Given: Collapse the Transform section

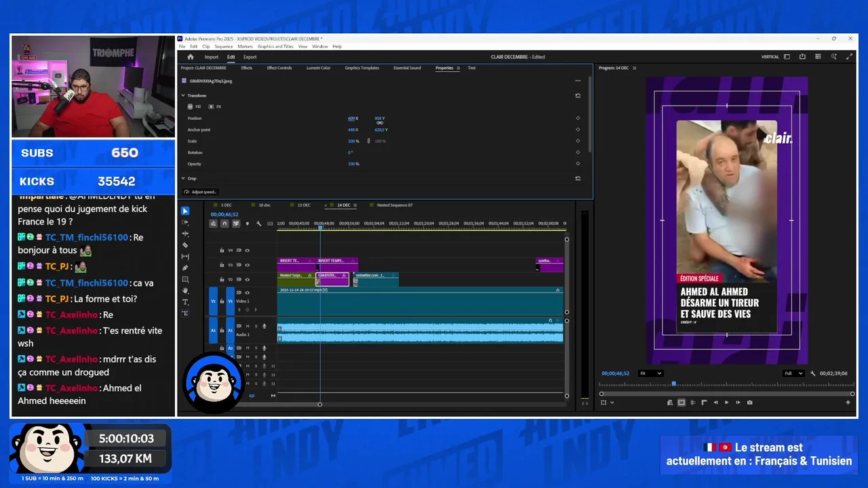Looking at the screenshot, I should (x=183, y=96).
